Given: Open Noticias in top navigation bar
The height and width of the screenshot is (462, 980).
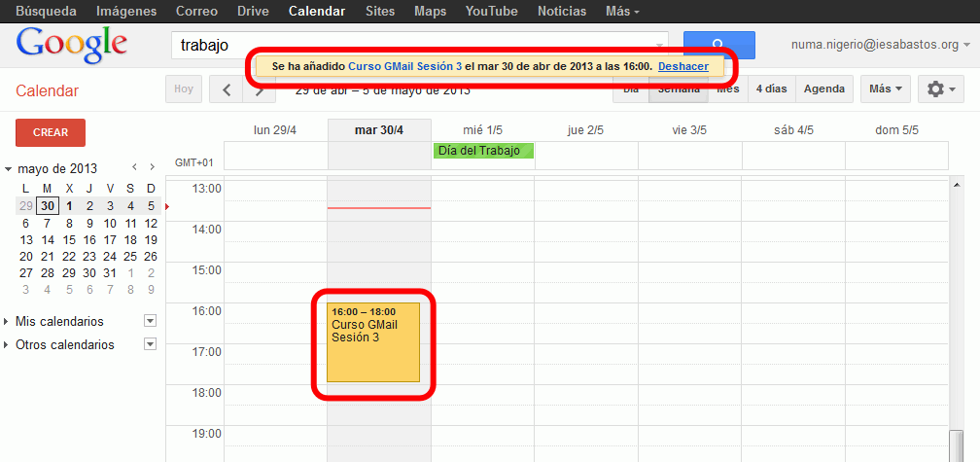Looking at the screenshot, I should point(562,12).
